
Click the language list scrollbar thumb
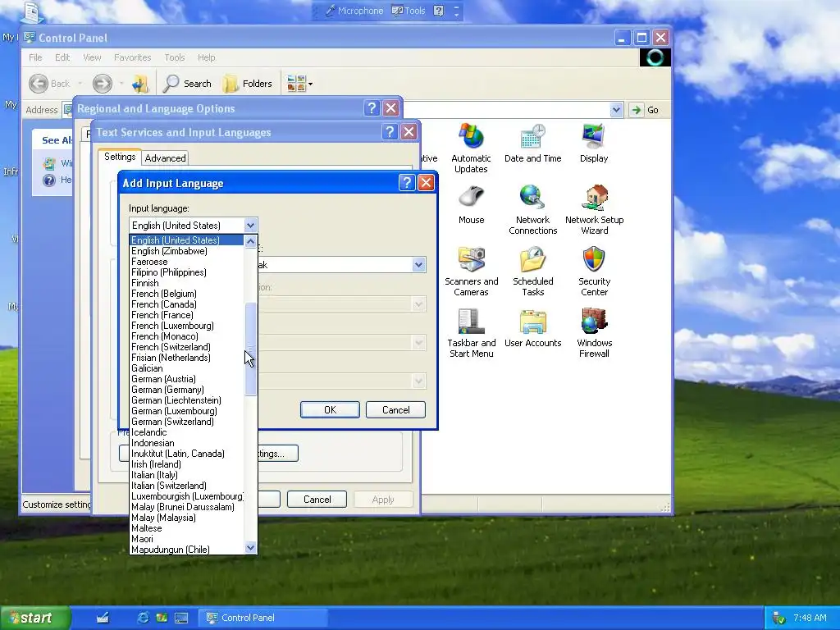coord(250,349)
